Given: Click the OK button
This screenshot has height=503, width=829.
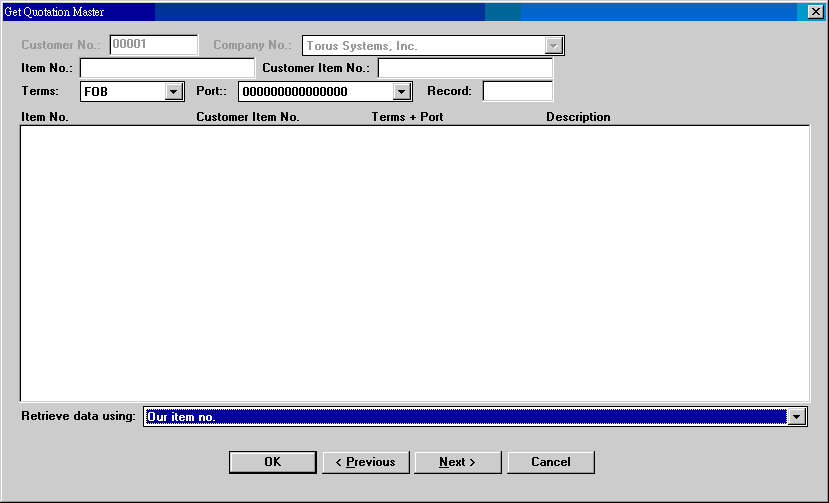Looking at the screenshot, I should 272,462.
